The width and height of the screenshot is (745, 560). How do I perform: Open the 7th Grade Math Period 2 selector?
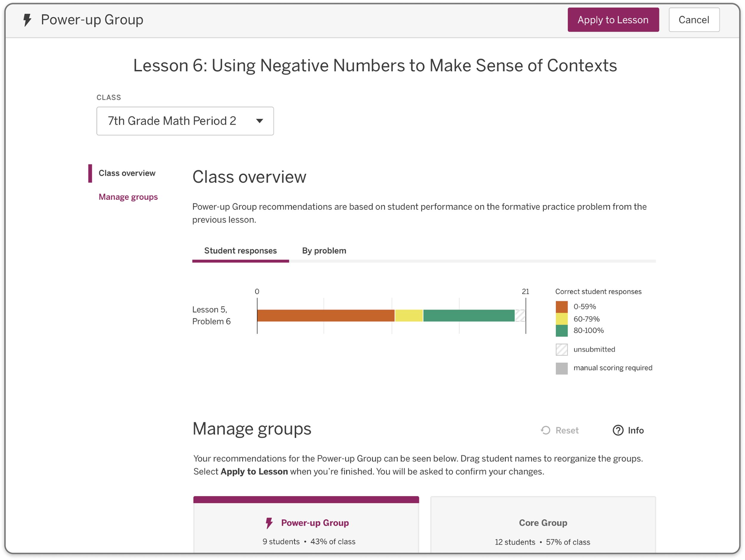click(x=185, y=121)
